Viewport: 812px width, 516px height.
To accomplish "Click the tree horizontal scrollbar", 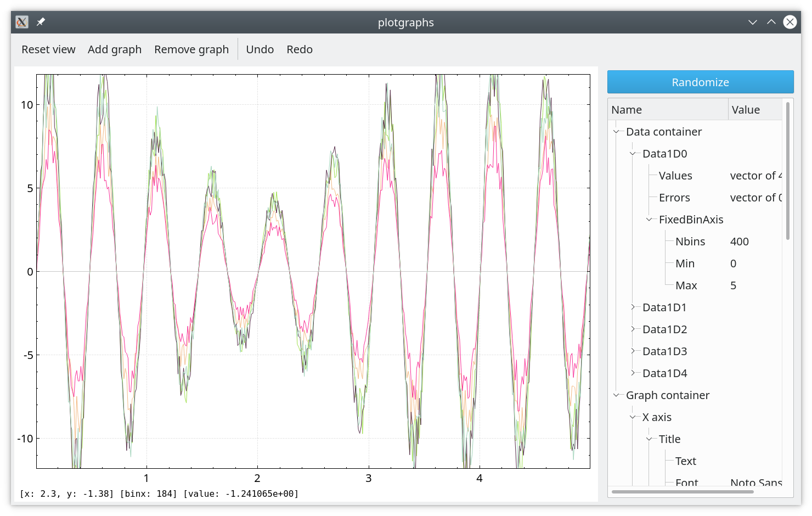I will point(683,492).
